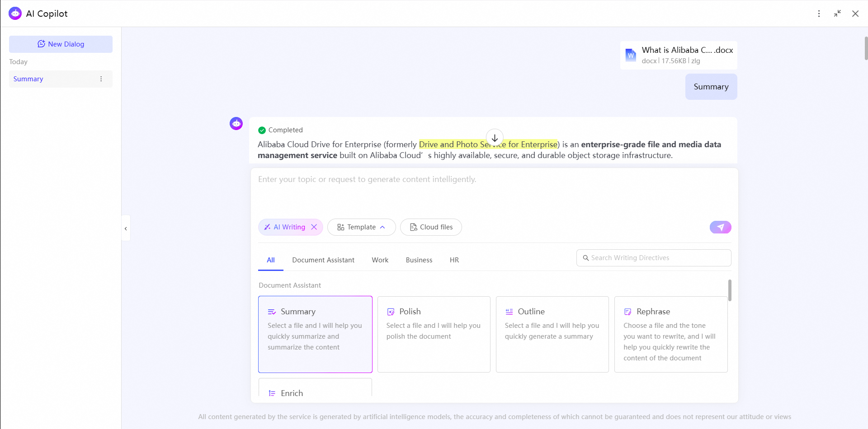Viewport: 868px width, 429px height.
Task: Open Cloud files picker
Action: coord(431,227)
